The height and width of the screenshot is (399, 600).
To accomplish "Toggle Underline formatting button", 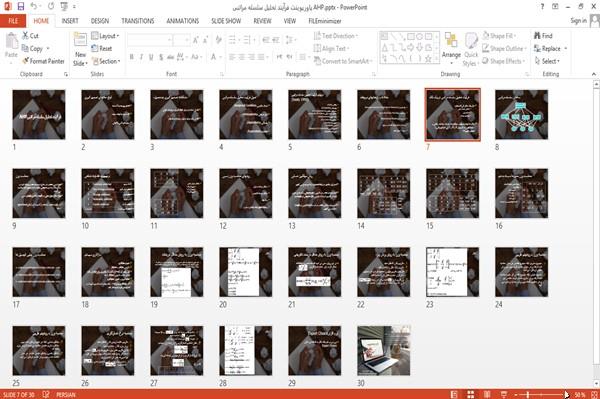I will pos(151,57).
